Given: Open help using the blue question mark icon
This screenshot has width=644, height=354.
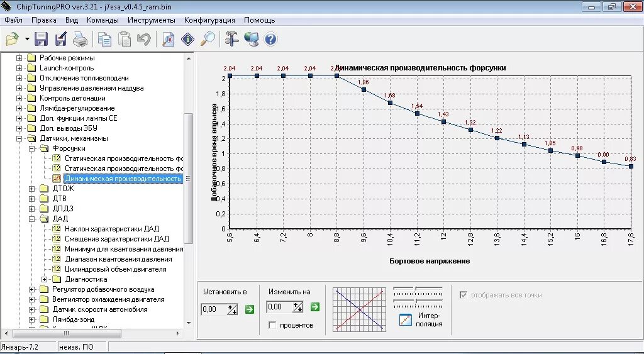Looking at the screenshot, I should click(270, 40).
